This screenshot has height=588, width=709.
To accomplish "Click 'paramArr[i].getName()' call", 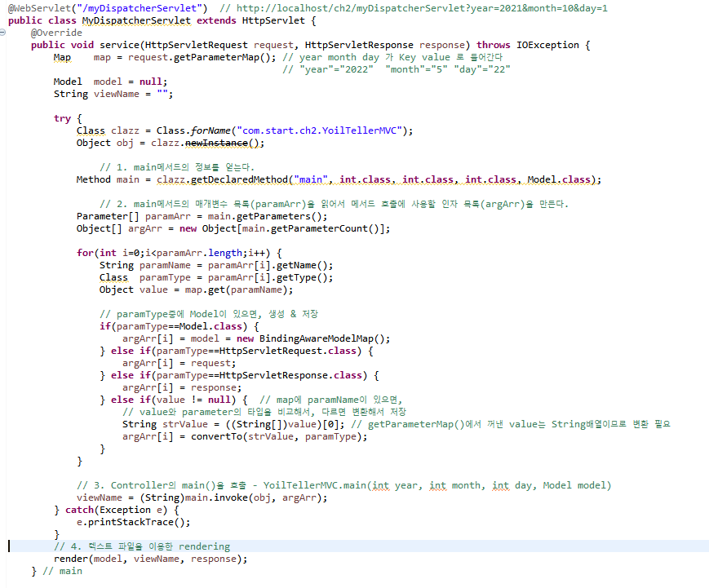I will point(270,265).
